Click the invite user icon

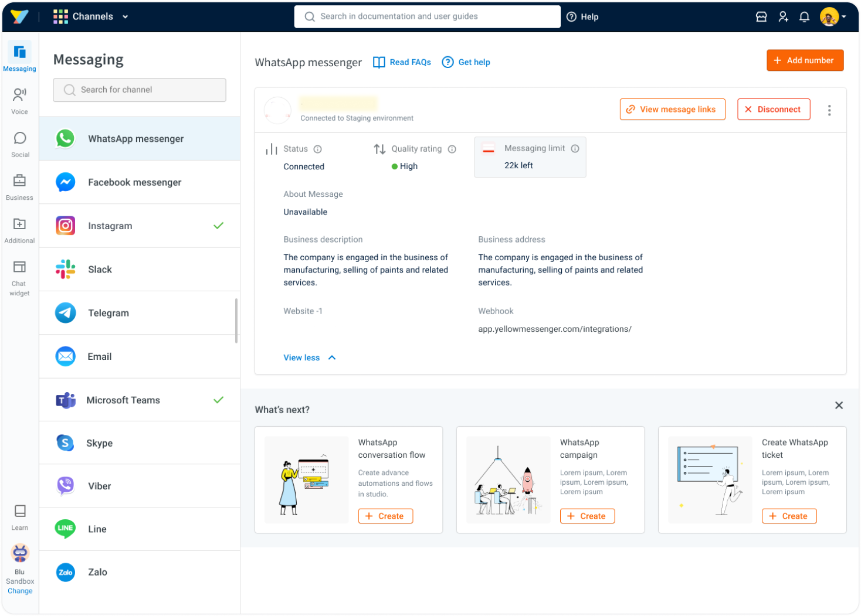click(783, 17)
